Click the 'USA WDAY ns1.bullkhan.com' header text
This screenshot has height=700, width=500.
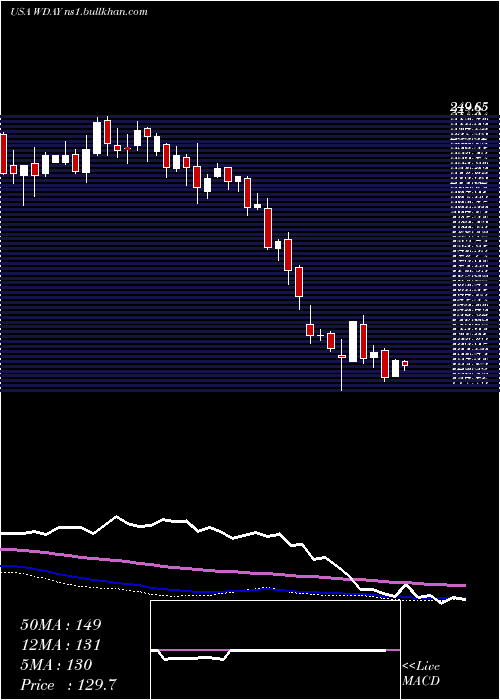tap(79, 12)
